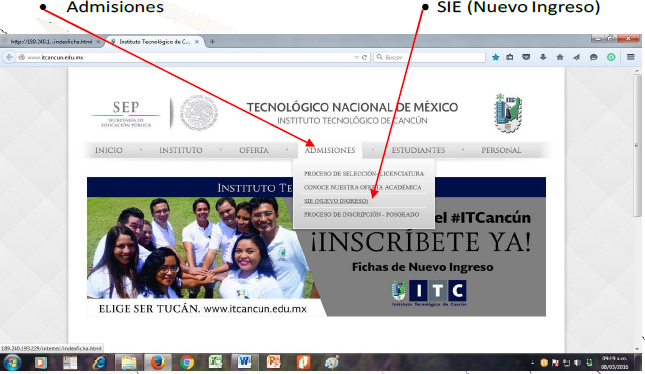This screenshot has height=374, width=645.
Task: Select the Instituto Tecnológico de C... tab
Action: [155, 42]
